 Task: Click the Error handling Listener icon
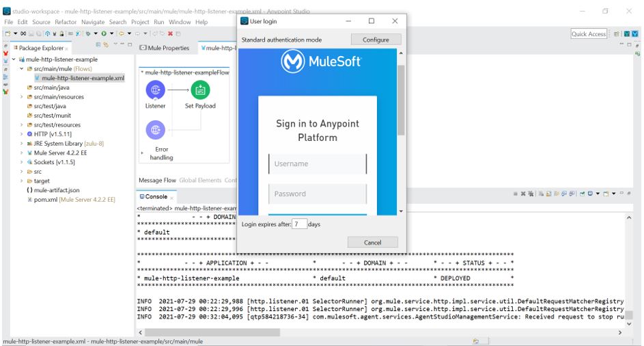[x=155, y=130]
